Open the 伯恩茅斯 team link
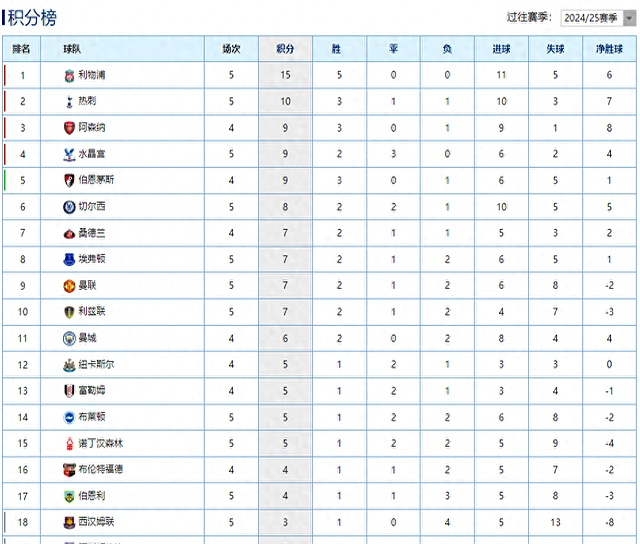The image size is (640, 544). (96, 181)
